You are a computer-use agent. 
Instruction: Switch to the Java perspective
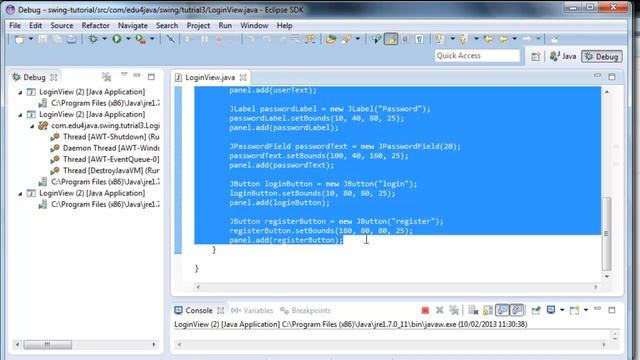562,57
